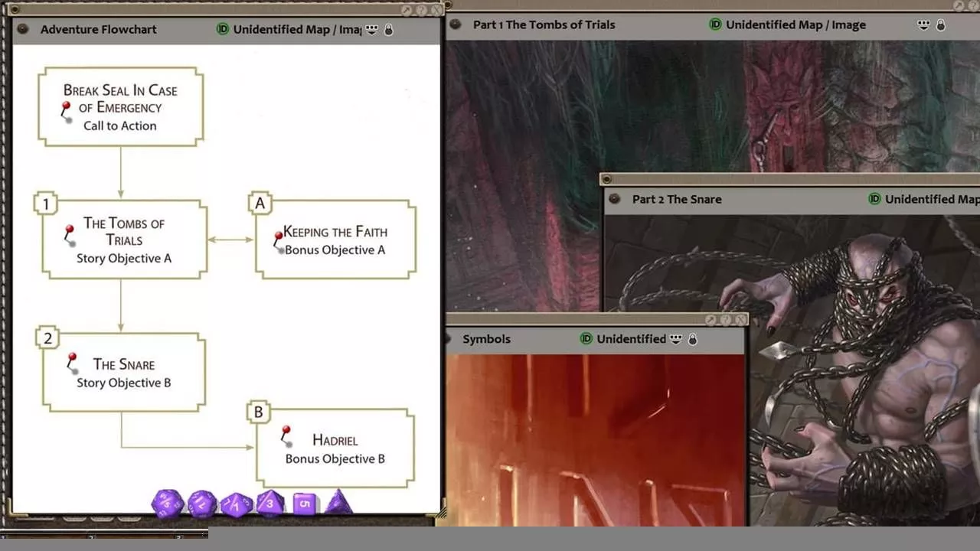Screen dimensions: 980x551
Task: Open the Hadriel bonus objective pin
Action: pos(286,435)
